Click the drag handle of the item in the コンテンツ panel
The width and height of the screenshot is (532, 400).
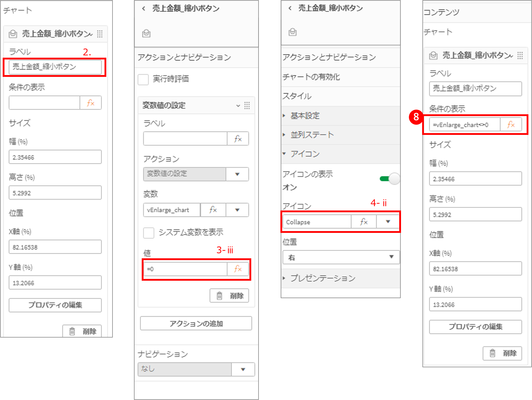[x=520, y=55]
